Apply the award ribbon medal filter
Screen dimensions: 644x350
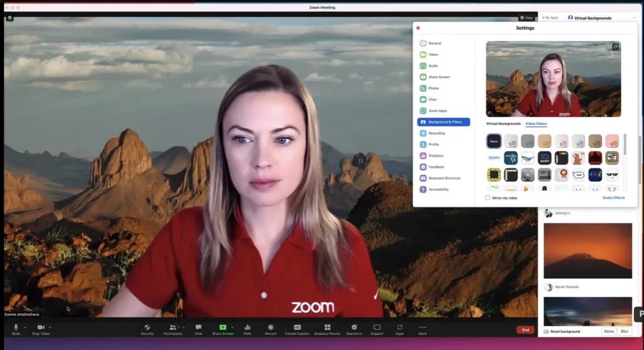(x=562, y=175)
